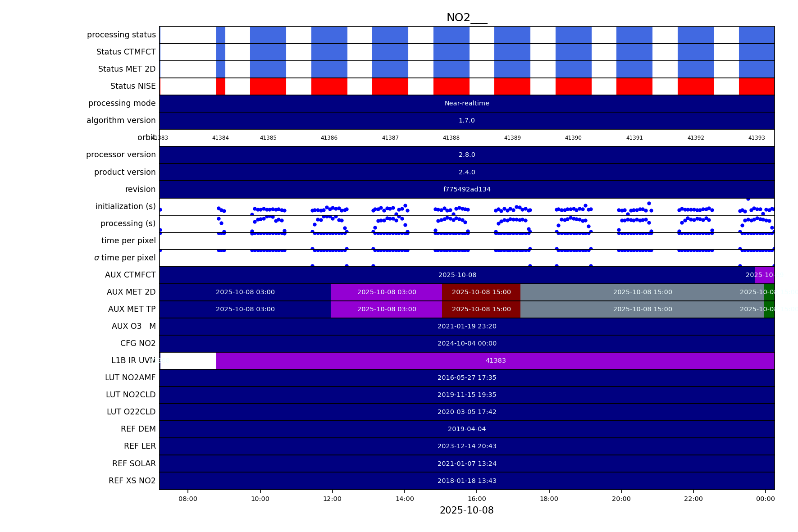
Task: Click the gray AUX MET 2D segment
Action: (x=642, y=292)
